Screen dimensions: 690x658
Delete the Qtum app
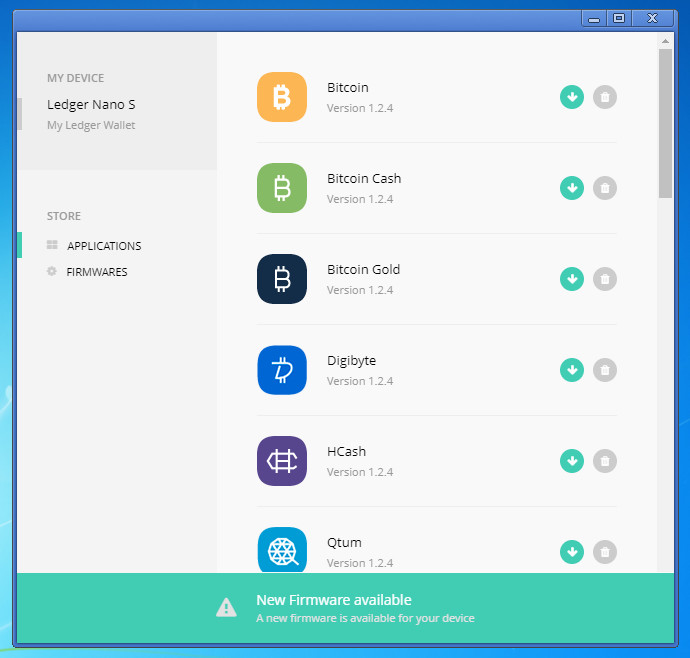(x=605, y=552)
